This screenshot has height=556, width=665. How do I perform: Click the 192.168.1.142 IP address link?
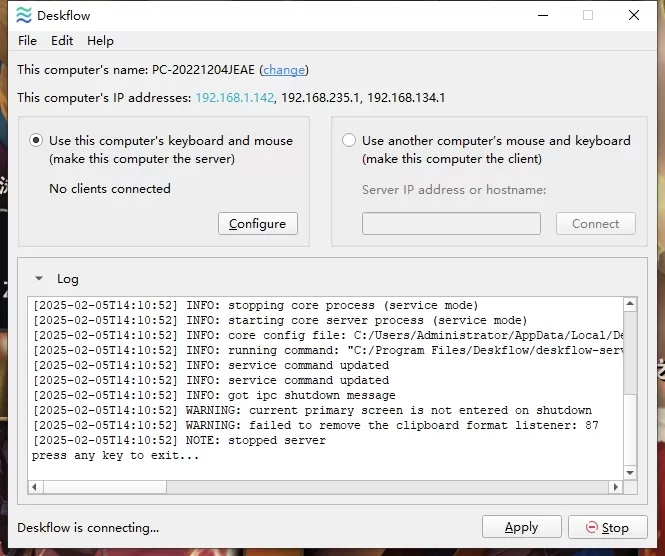coord(235,98)
